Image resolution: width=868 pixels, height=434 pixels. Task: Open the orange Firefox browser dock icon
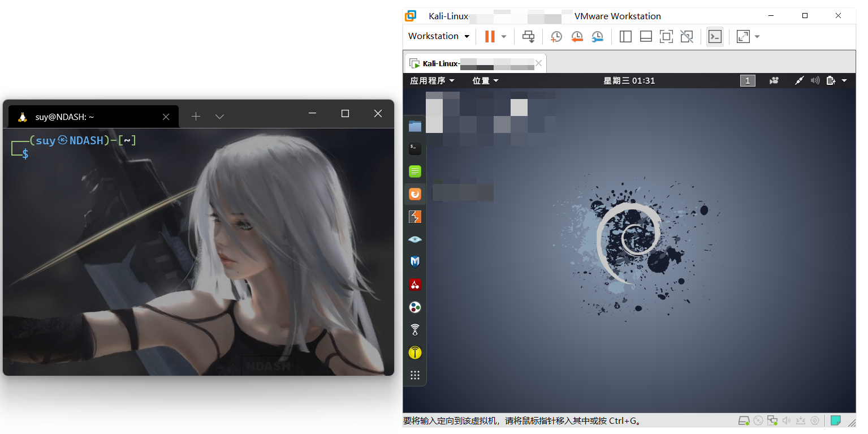(415, 194)
